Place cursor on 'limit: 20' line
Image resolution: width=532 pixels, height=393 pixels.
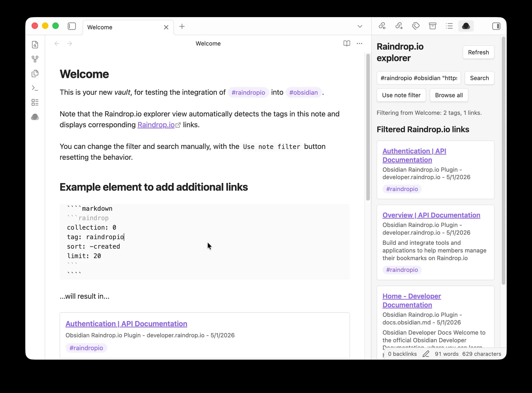[84, 256]
